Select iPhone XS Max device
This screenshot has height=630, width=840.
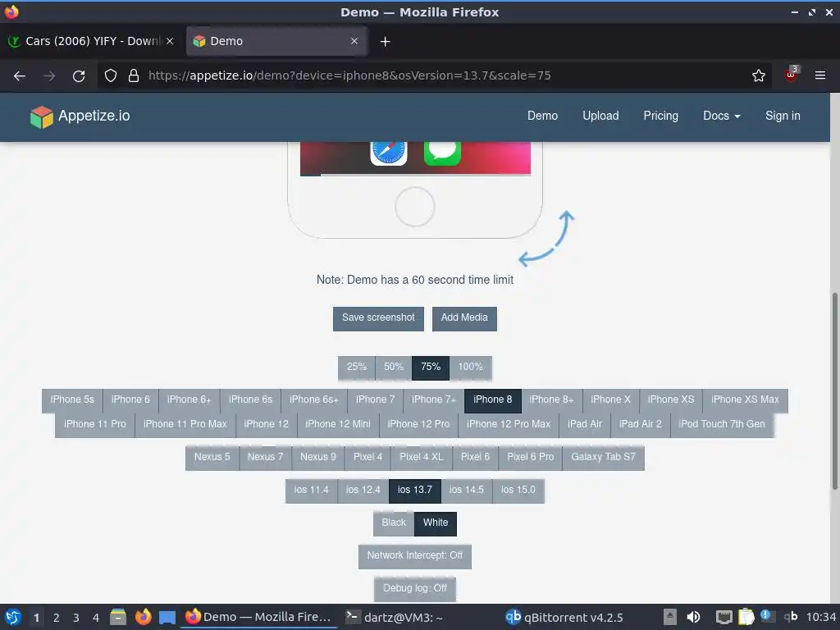pyautogui.click(x=745, y=400)
